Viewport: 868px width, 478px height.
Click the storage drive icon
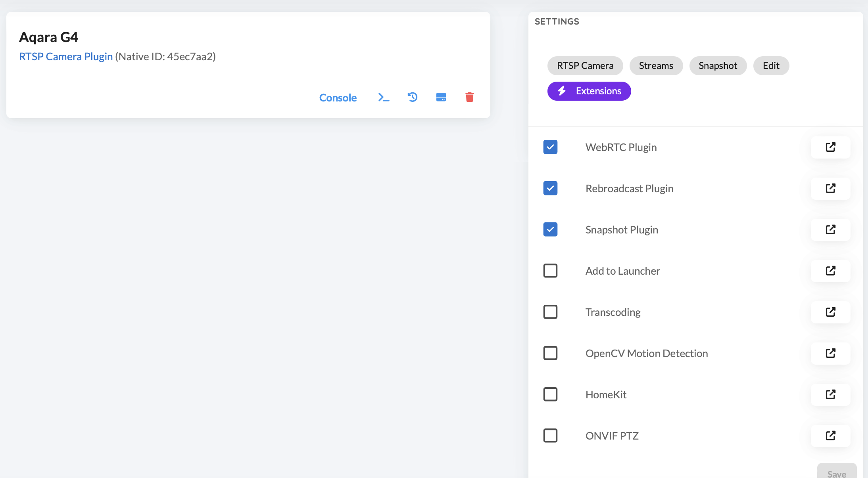pos(441,98)
